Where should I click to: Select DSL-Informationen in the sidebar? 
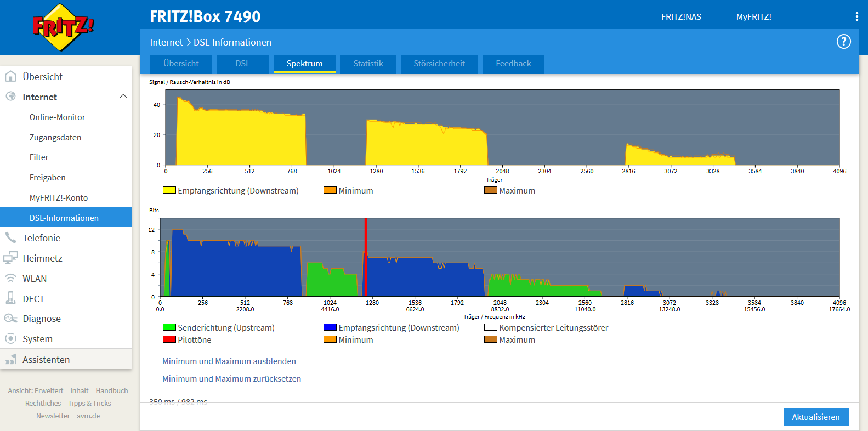coord(66,217)
